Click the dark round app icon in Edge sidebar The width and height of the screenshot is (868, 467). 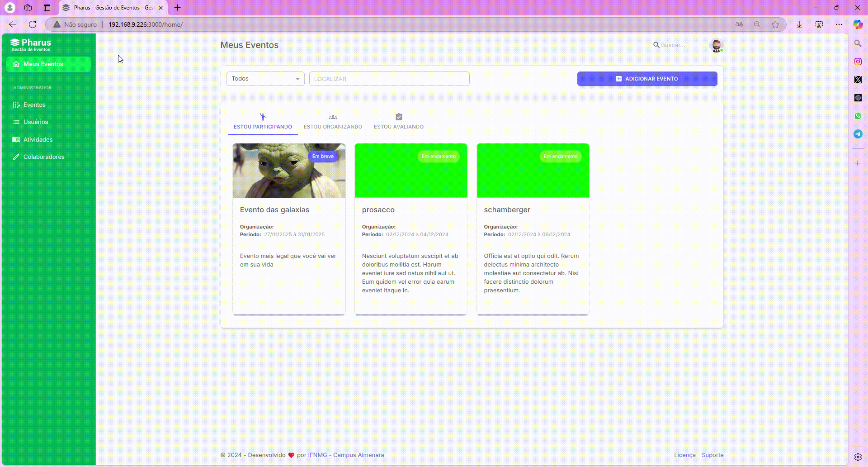tap(858, 98)
